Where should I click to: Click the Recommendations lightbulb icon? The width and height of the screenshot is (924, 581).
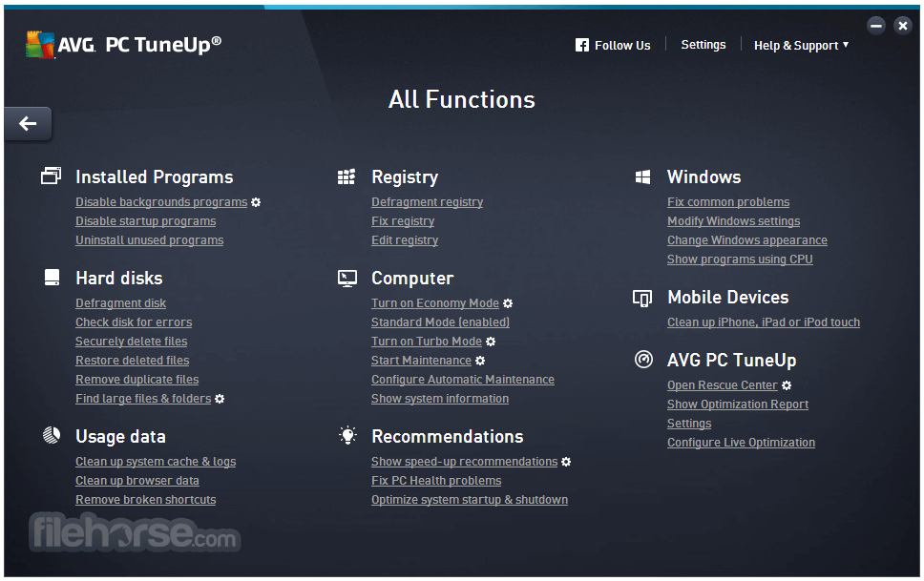tap(347, 435)
